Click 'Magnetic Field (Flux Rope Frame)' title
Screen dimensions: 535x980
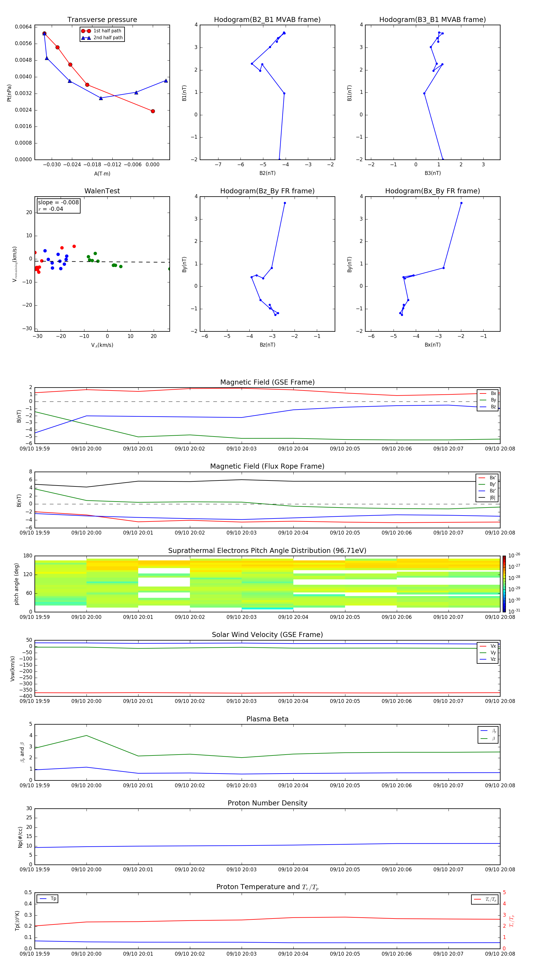coord(267,467)
